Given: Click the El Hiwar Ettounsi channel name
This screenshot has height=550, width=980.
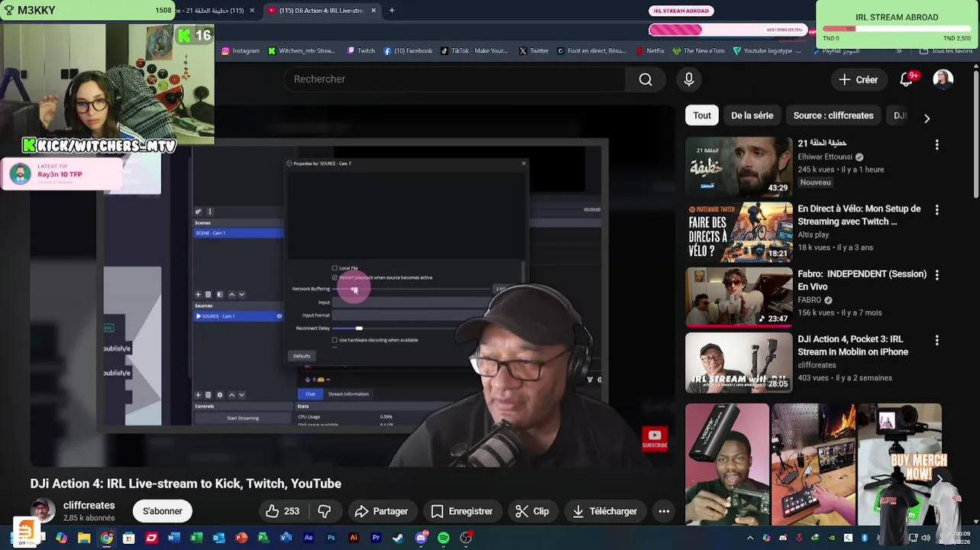Looking at the screenshot, I should click(825, 157).
